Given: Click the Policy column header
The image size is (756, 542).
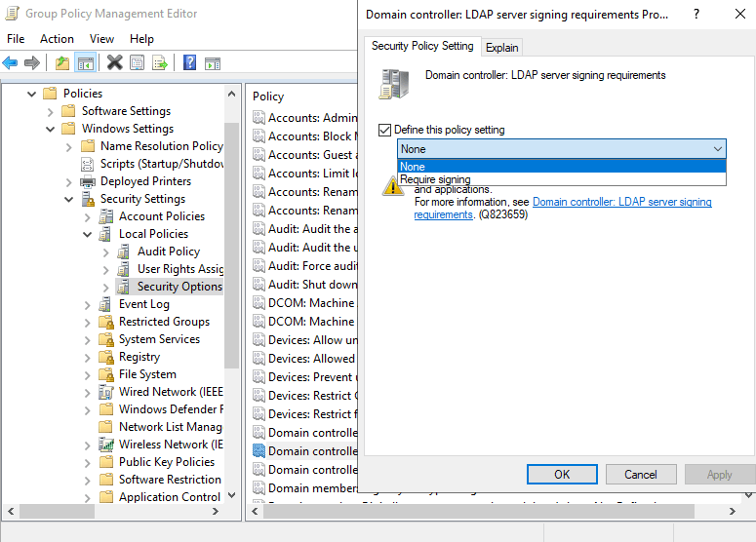Looking at the screenshot, I should [x=268, y=97].
